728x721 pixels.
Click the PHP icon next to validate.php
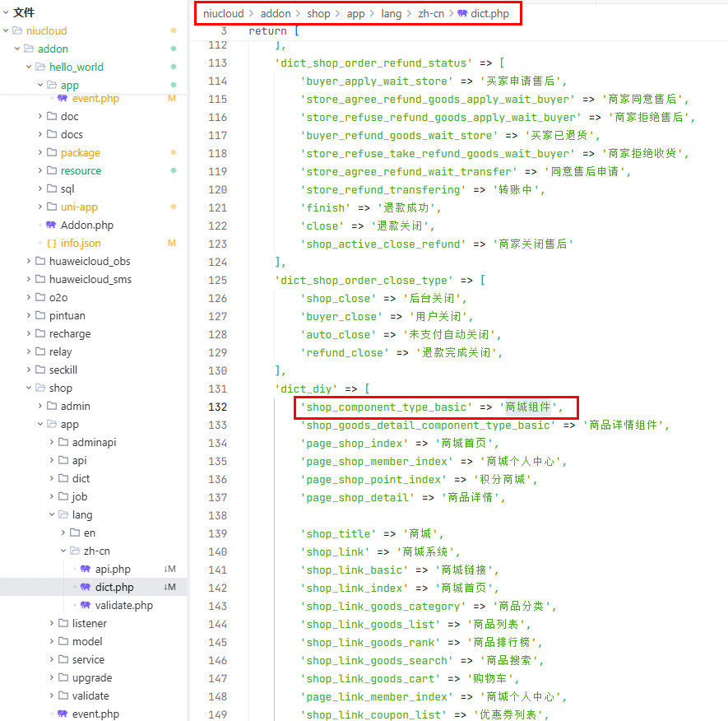86,605
